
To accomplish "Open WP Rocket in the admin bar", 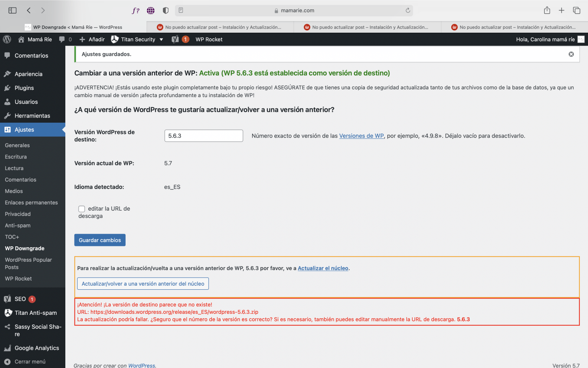I will [x=209, y=40].
